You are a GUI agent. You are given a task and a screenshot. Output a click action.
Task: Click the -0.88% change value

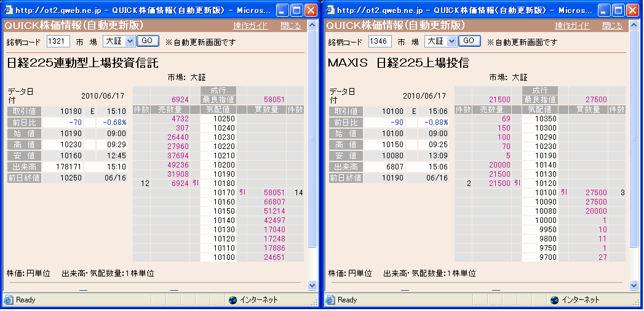(437, 123)
